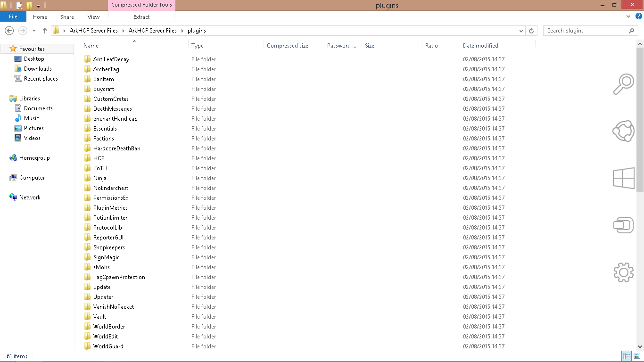Click the BanItem folder icon
Screen dimensions: 644x362
click(x=87, y=79)
